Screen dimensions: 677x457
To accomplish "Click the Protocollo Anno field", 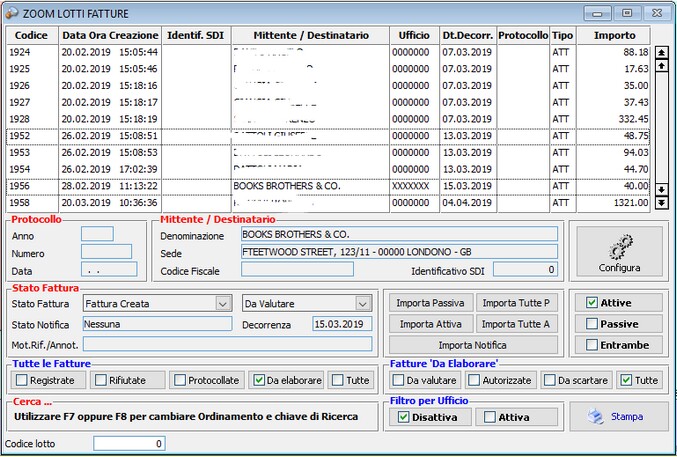I will point(97,234).
